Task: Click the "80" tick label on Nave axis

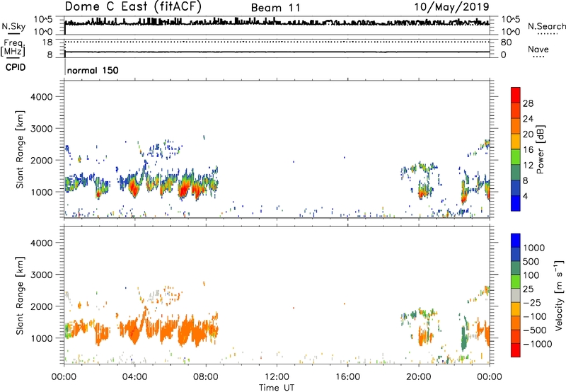Action: 506,42
